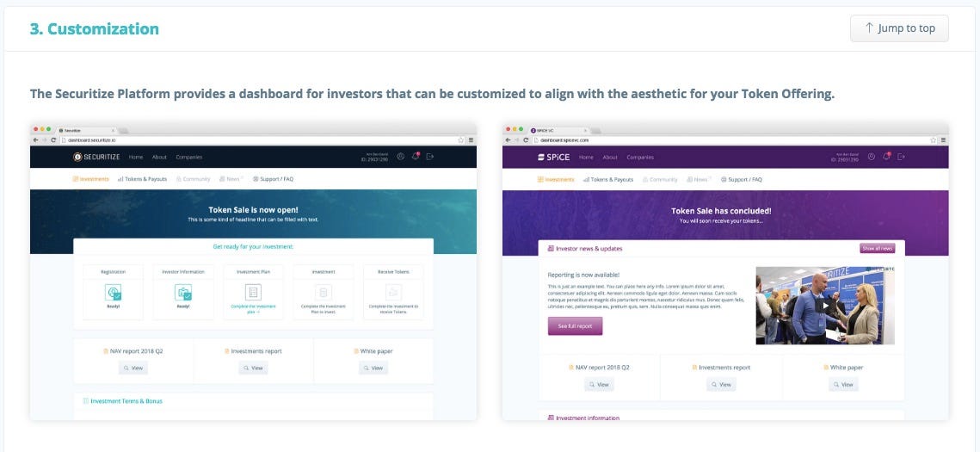The image size is (980, 452).
Task: Click the See full report button
Action: [575, 326]
